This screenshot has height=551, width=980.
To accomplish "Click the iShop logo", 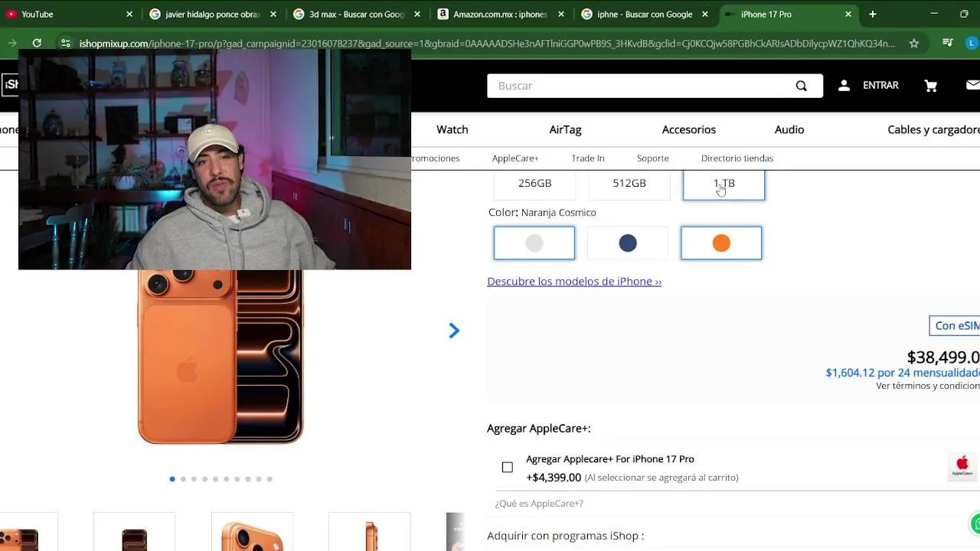I will [x=10, y=84].
